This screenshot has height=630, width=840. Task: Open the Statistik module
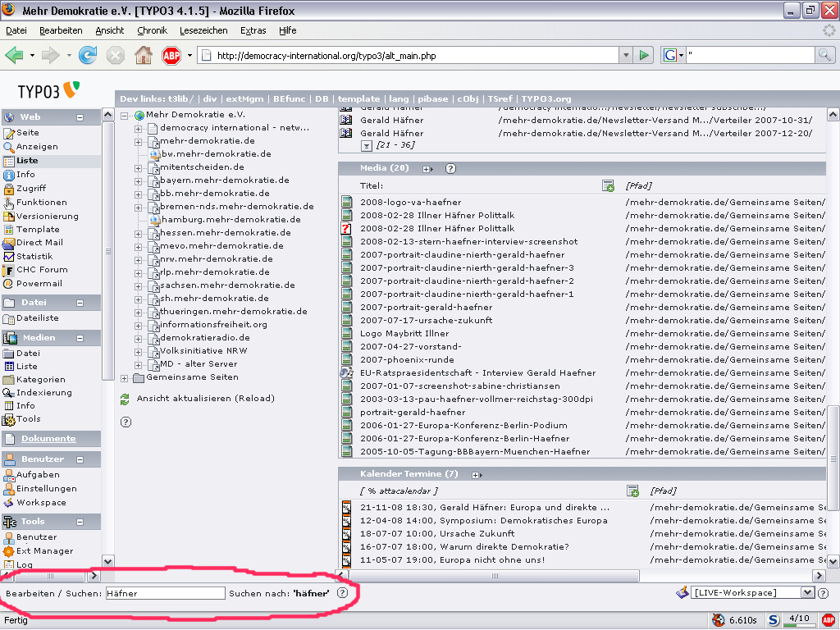click(x=34, y=257)
